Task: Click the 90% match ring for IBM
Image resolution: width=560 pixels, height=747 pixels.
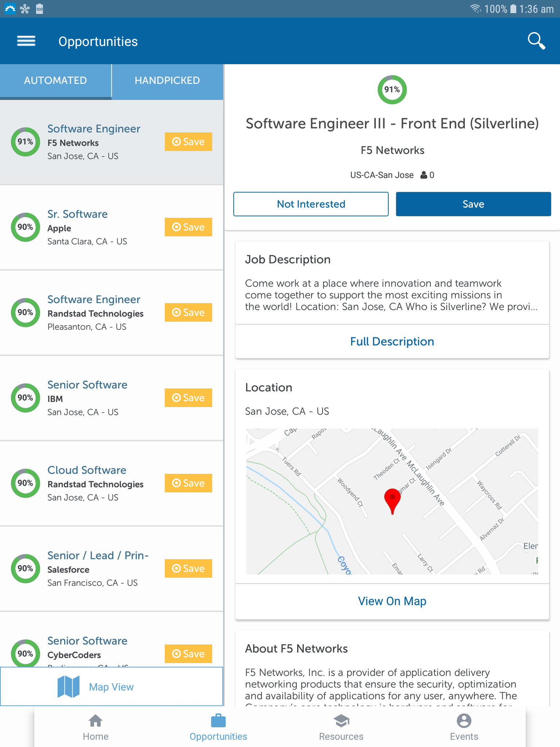Action: pyautogui.click(x=25, y=398)
